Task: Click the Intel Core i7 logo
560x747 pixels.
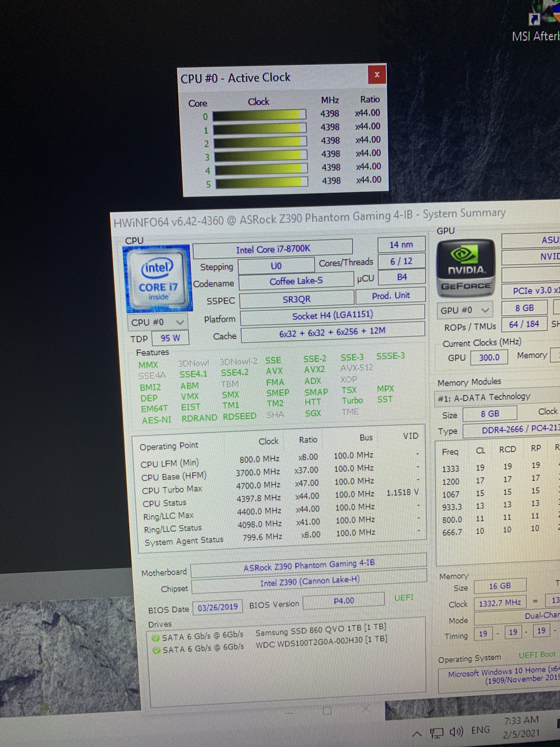Action: (158, 279)
